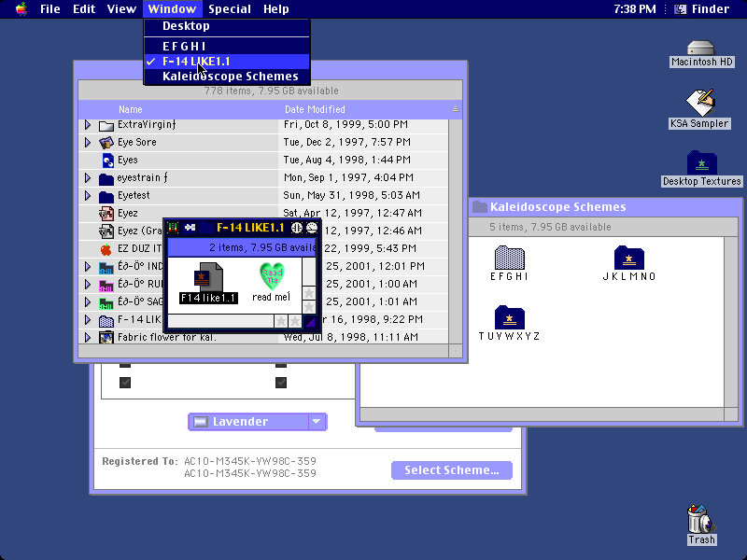Click the clock showing 7:38 PM
Screen dimensions: 747x560
[635, 9]
